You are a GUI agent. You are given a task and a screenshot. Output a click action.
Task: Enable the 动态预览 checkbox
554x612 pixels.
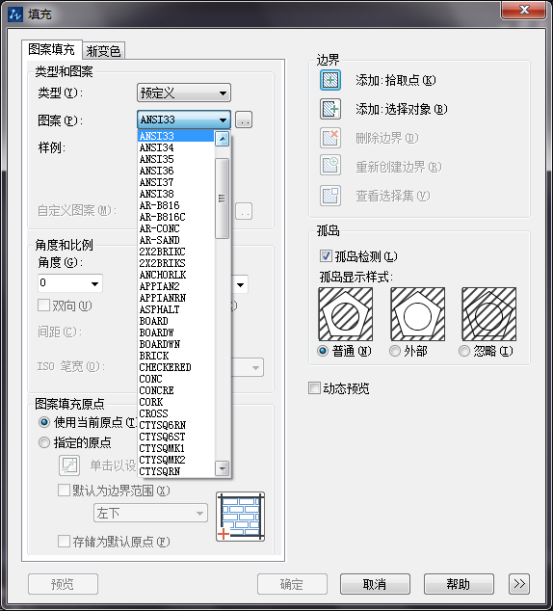tap(314, 388)
